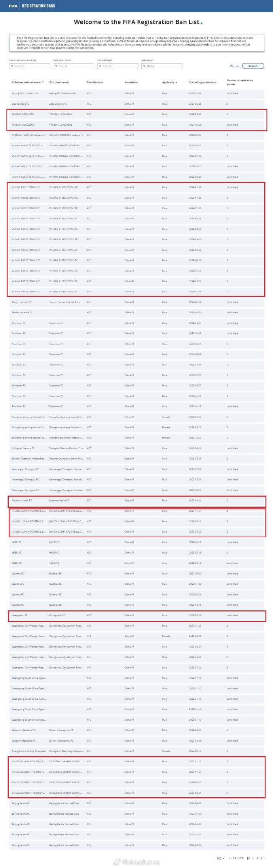Sort by Start of registration ban column

203,82
